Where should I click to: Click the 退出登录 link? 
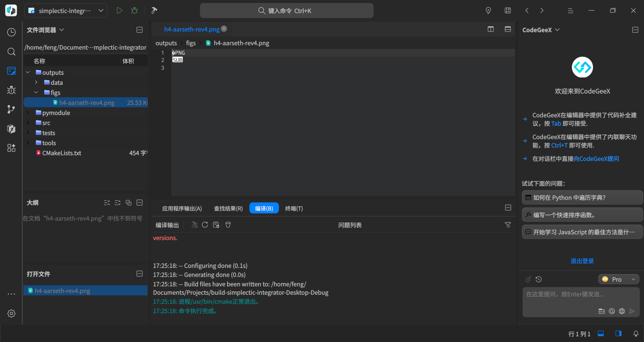582,261
